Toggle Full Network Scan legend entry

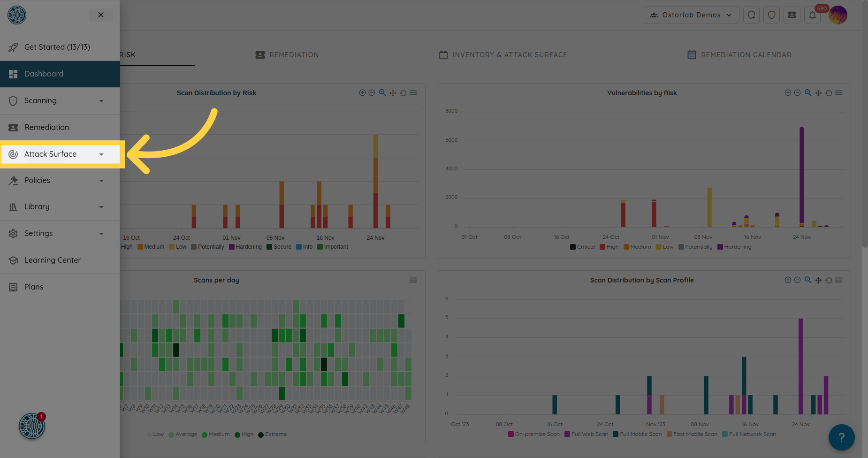(749, 434)
